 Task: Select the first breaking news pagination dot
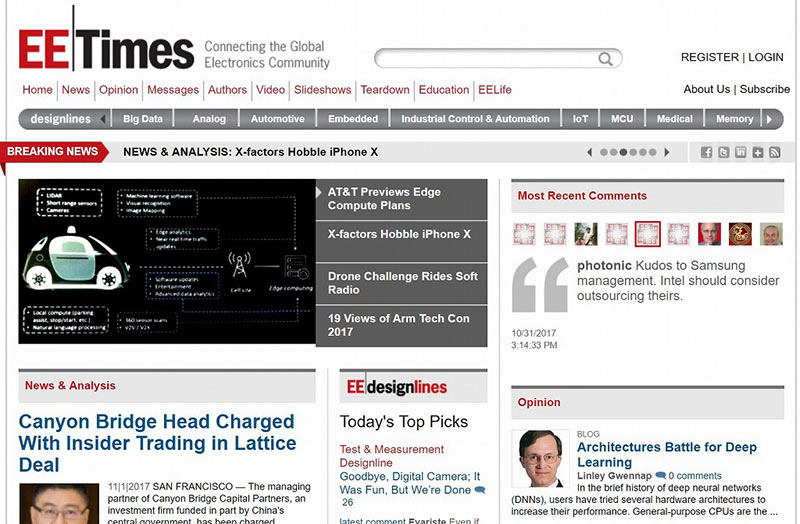coord(603,153)
